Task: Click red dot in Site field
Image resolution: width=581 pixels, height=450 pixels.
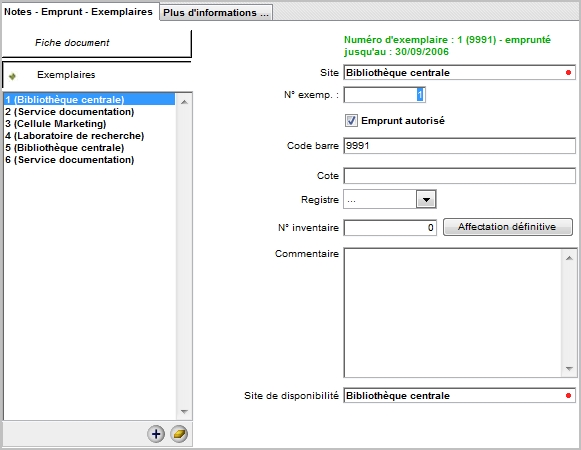Action: 568,73
